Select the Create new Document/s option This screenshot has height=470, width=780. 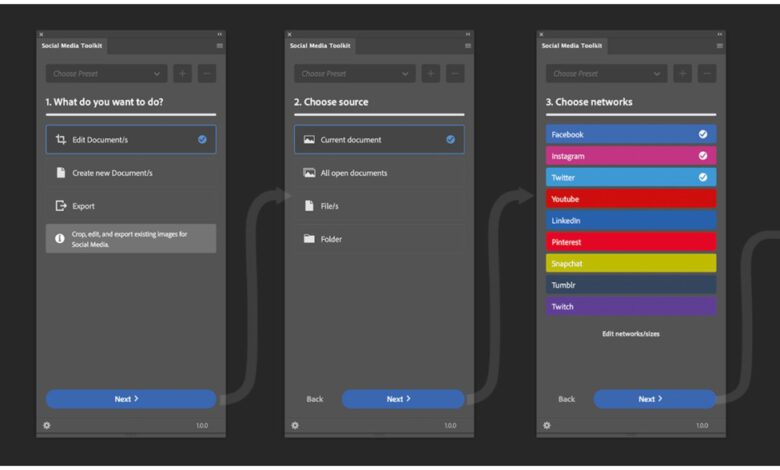[131, 173]
